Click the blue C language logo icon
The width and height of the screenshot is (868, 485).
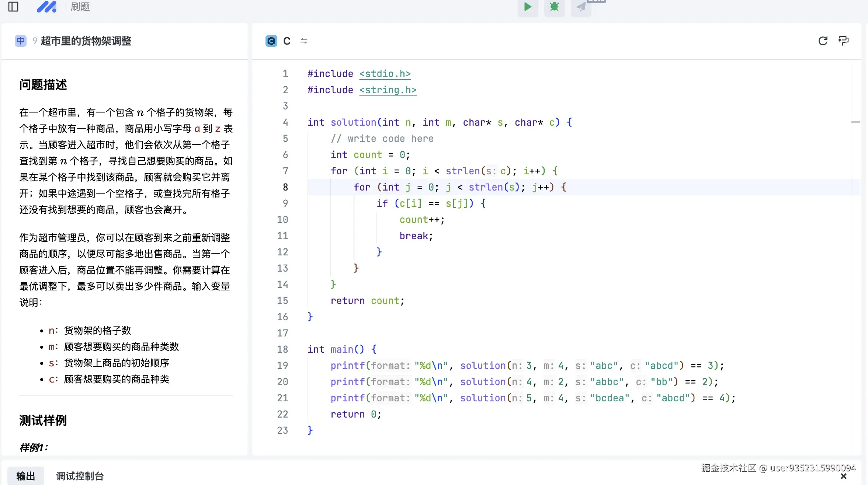(x=271, y=41)
